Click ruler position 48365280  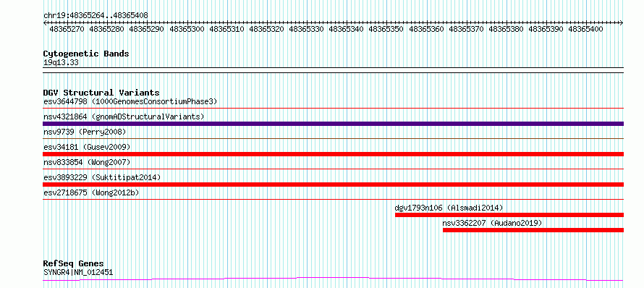(106, 29)
